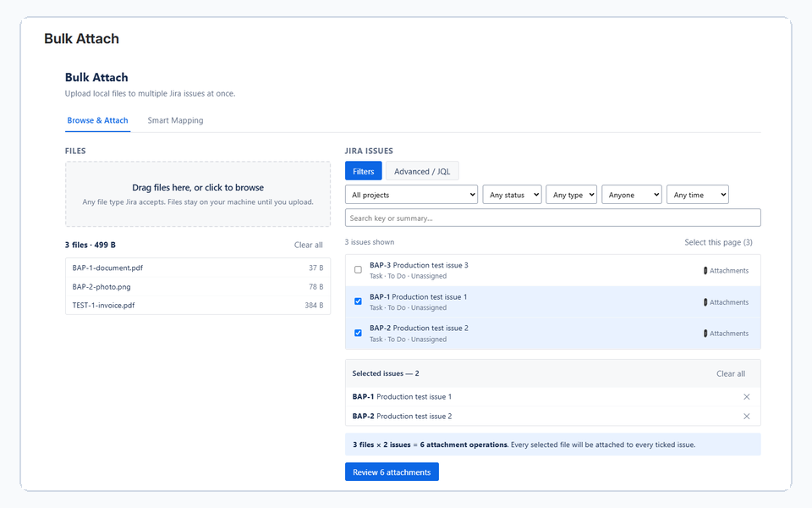The width and height of the screenshot is (812, 508).
Task: Click the '3 issues shown' count text
Action: (x=370, y=242)
